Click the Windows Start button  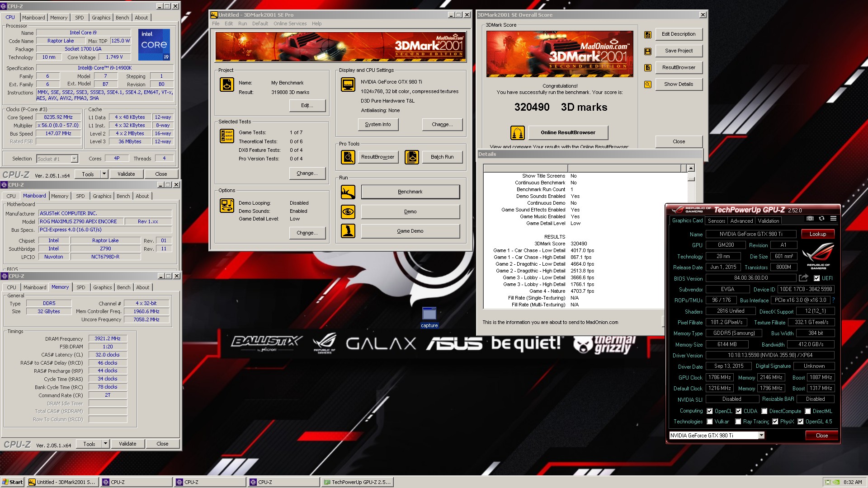pos(13,482)
